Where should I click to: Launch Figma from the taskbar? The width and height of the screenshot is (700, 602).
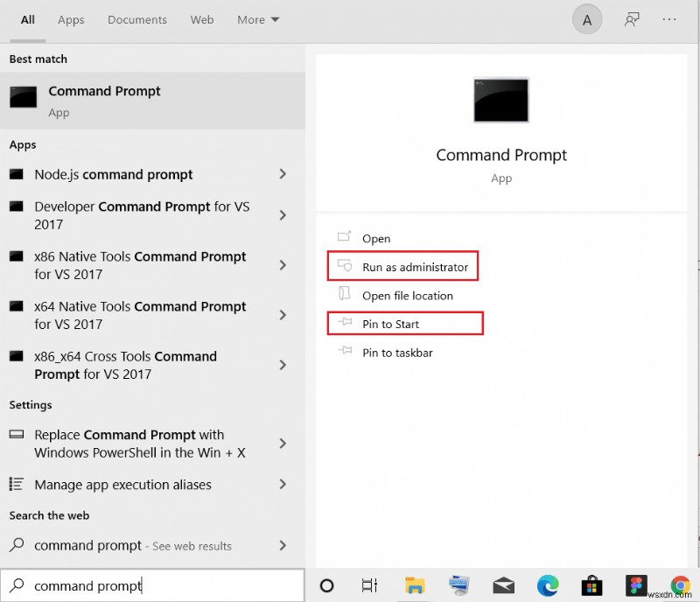coord(636,586)
